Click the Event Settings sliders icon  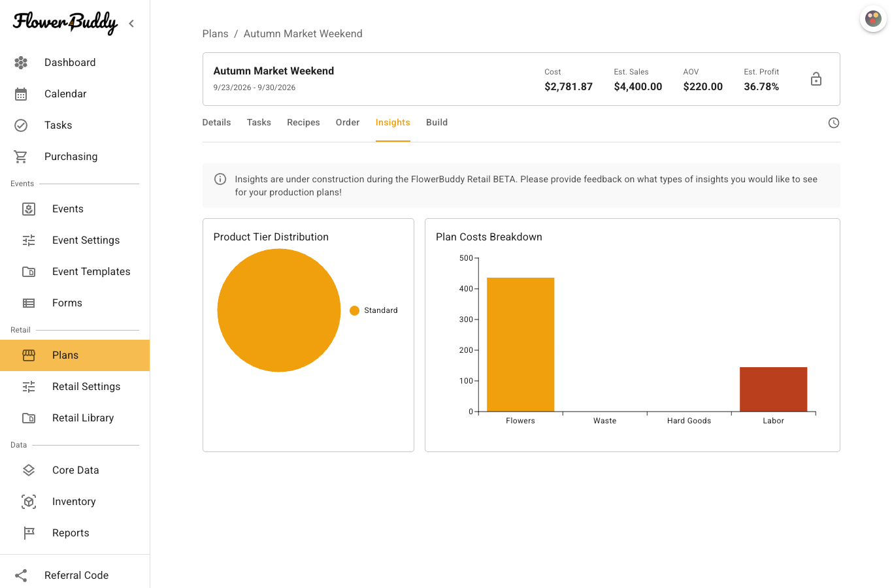tap(29, 240)
